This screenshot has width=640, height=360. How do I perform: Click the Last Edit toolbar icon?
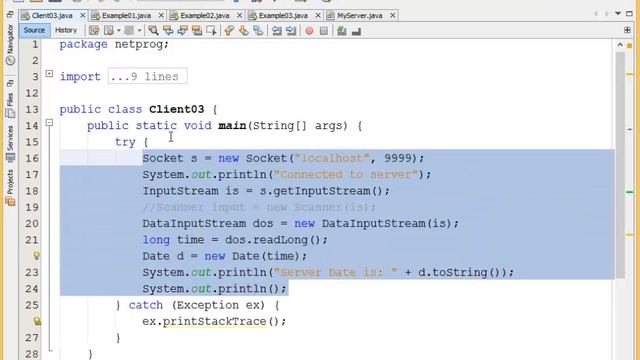[x=94, y=31]
